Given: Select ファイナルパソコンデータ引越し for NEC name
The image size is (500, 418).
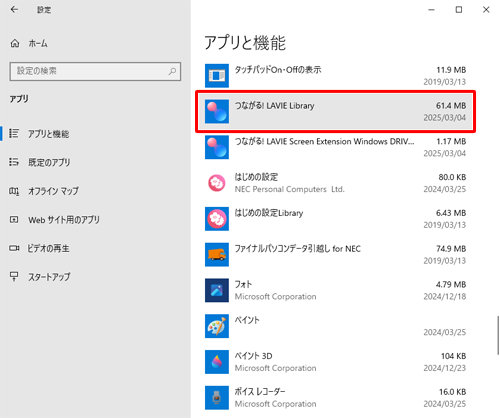Looking at the screenshot, I should click(297, 249).
